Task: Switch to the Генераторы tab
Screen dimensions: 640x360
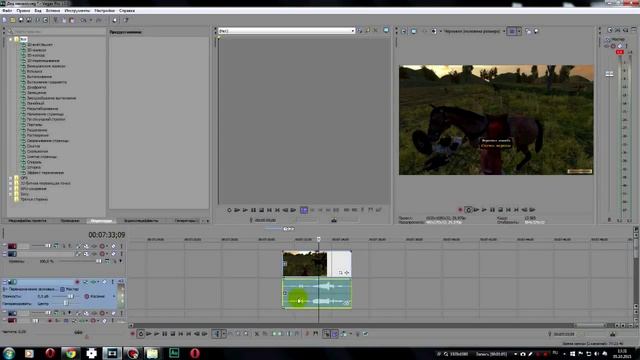Action: tap(186, 220)
